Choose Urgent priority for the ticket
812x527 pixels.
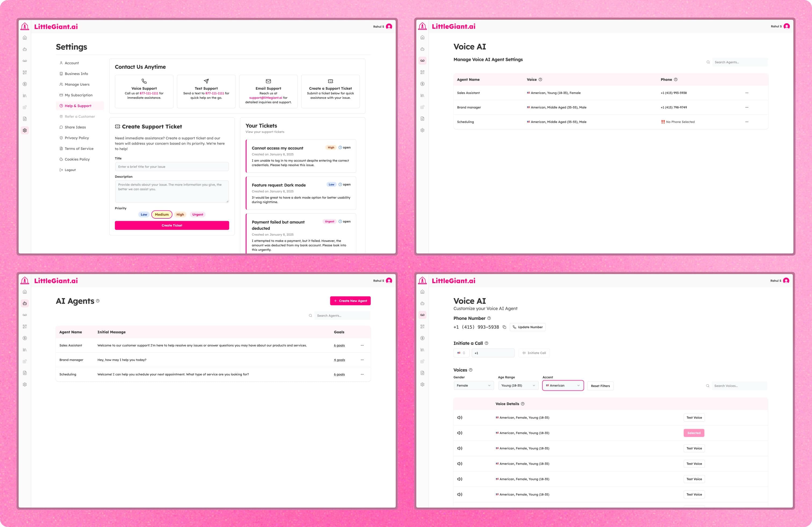[x=198, y=215]
